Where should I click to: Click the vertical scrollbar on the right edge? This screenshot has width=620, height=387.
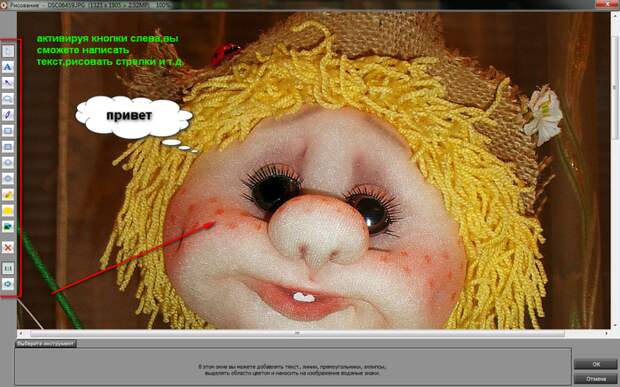tap(615, 87)
